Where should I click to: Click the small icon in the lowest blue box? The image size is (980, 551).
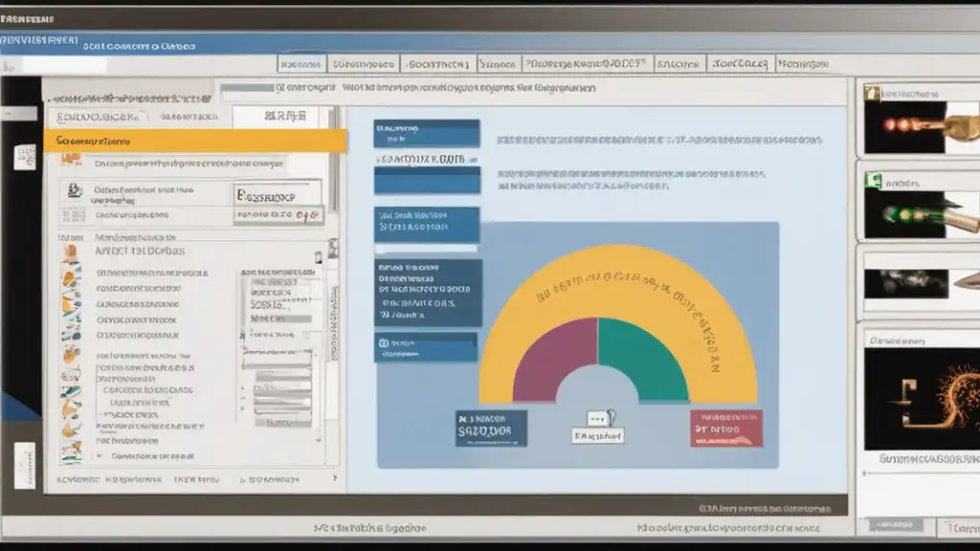(383, 343)
